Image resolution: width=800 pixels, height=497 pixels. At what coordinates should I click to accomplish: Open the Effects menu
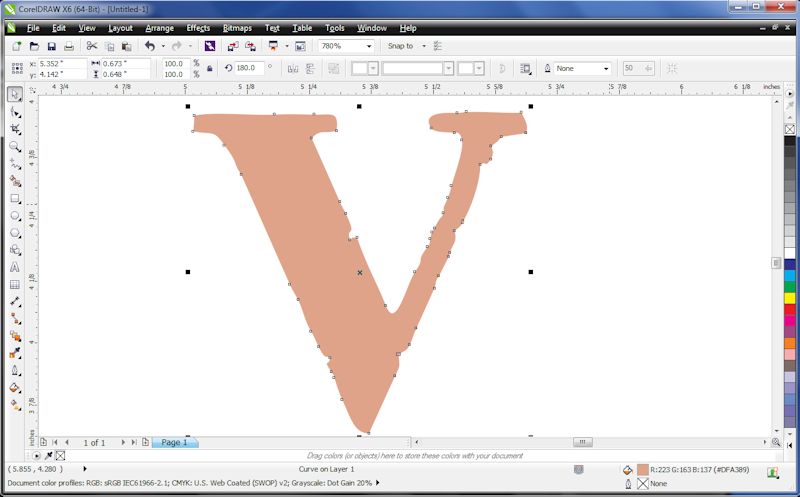[198, 28]
